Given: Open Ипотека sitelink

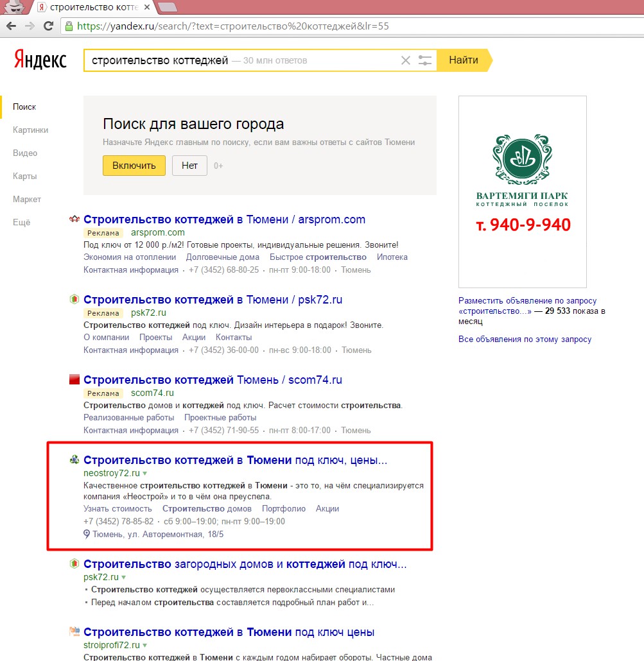Looking at the screenshot, I should [x=392, y=257].
